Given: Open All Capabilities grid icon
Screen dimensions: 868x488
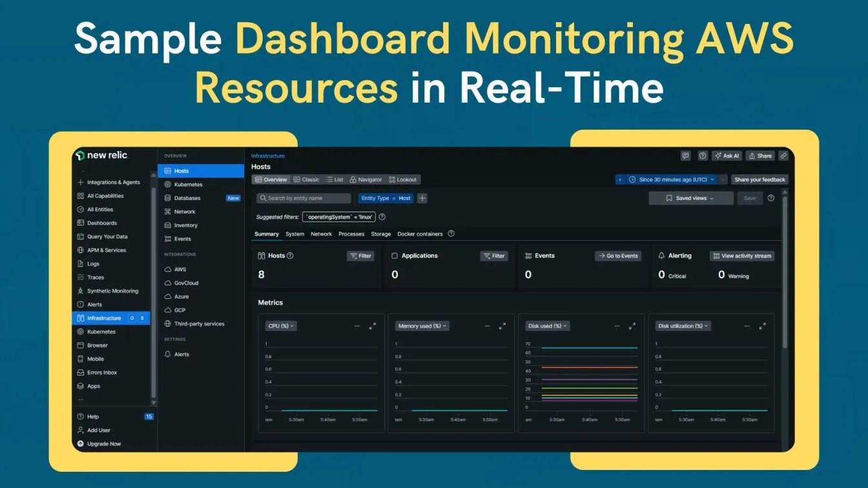Looking at the screenshot, I should 81,196.
